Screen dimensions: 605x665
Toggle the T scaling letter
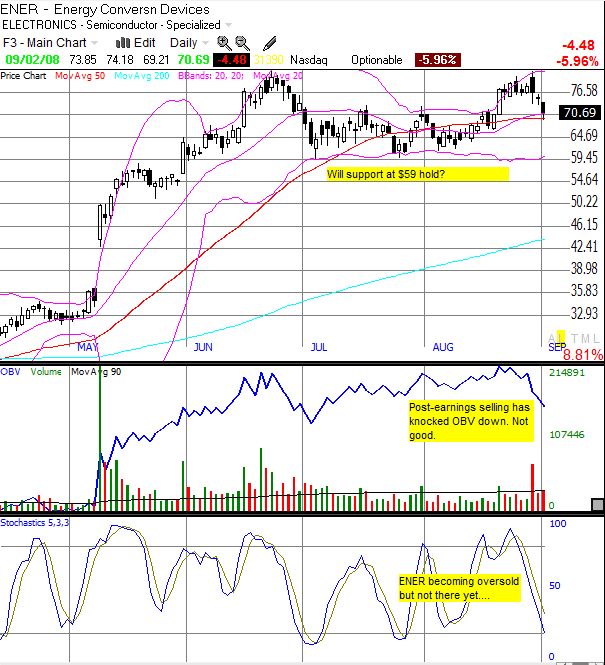tap(574, 338)
